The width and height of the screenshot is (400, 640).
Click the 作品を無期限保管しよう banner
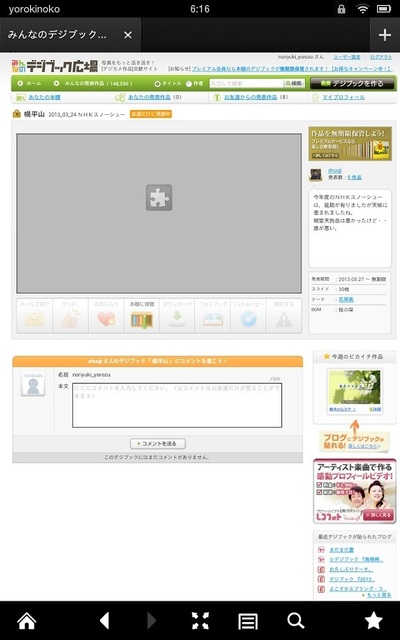tap(350, 143)
